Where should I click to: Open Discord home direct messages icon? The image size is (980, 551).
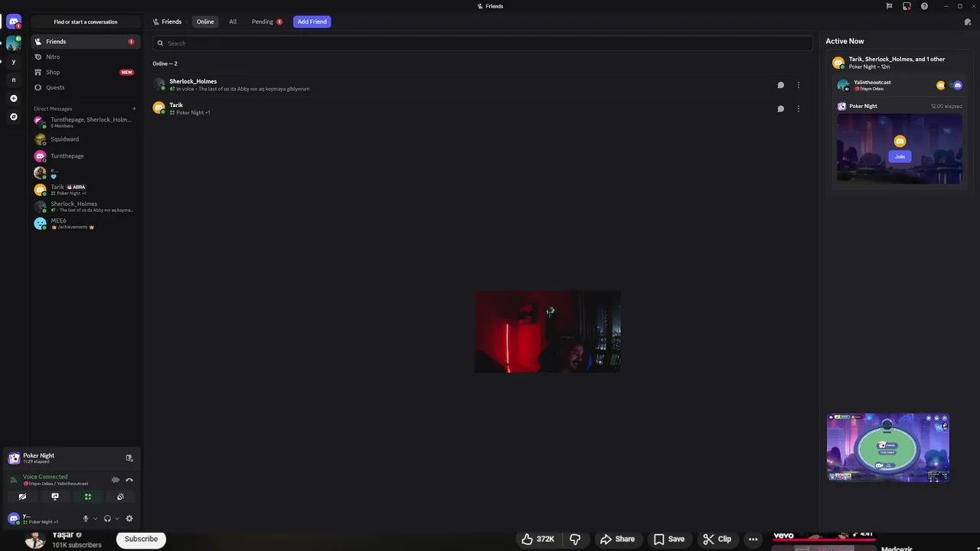13,21
